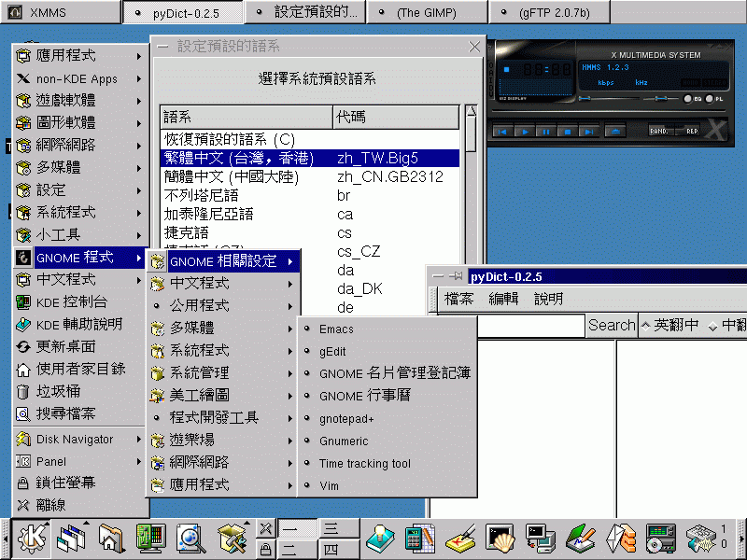This screenshot has height=560, width=747.
Task: Click the panel lock screen padlock
Action: tap(266, 549)
